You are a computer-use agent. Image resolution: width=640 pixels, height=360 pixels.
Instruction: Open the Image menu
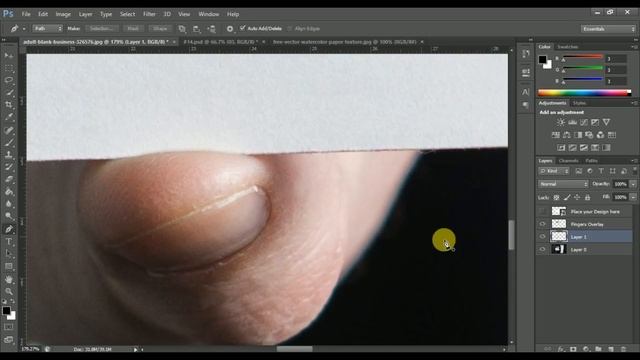[63, 14]
